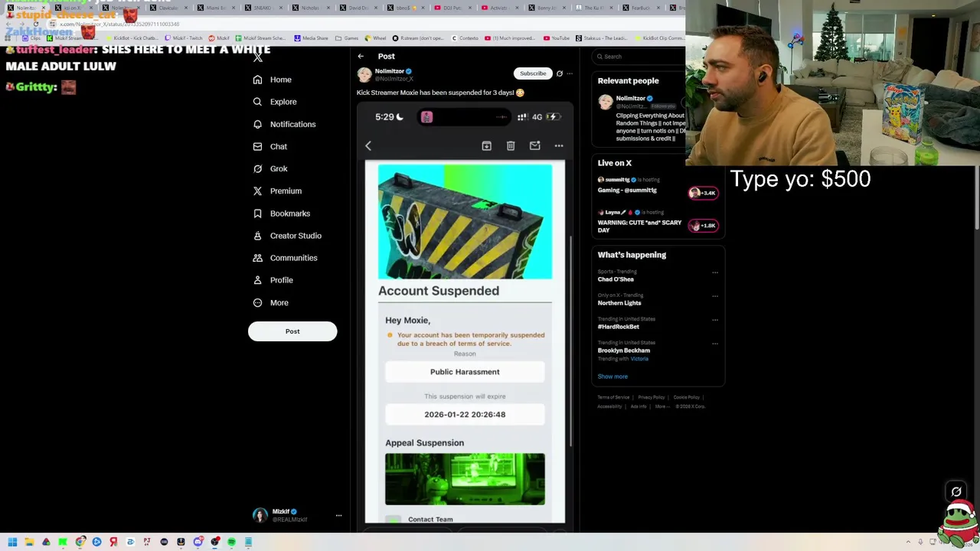Open the Windows Start menu

click(12, 542)
